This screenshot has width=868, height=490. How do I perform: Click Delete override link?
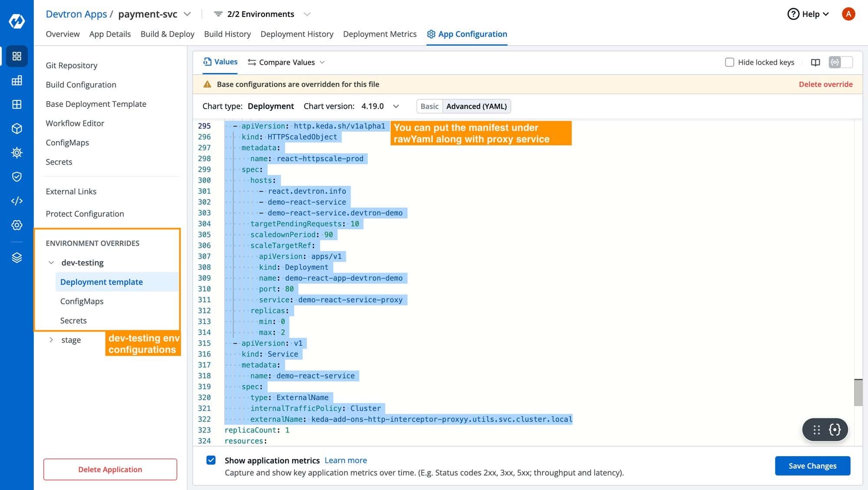(825, 83)
